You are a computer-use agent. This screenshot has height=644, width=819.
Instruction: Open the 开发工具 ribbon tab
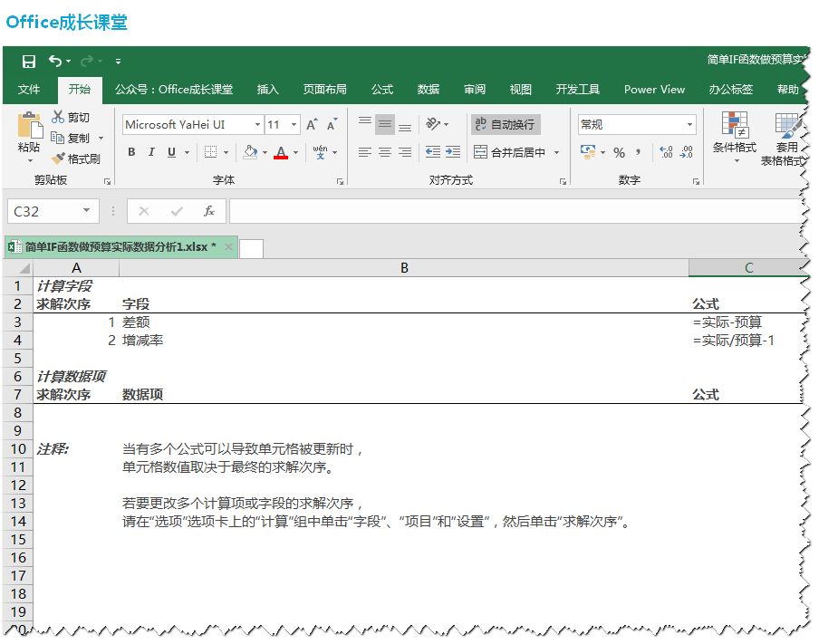(x=578, y=90)
